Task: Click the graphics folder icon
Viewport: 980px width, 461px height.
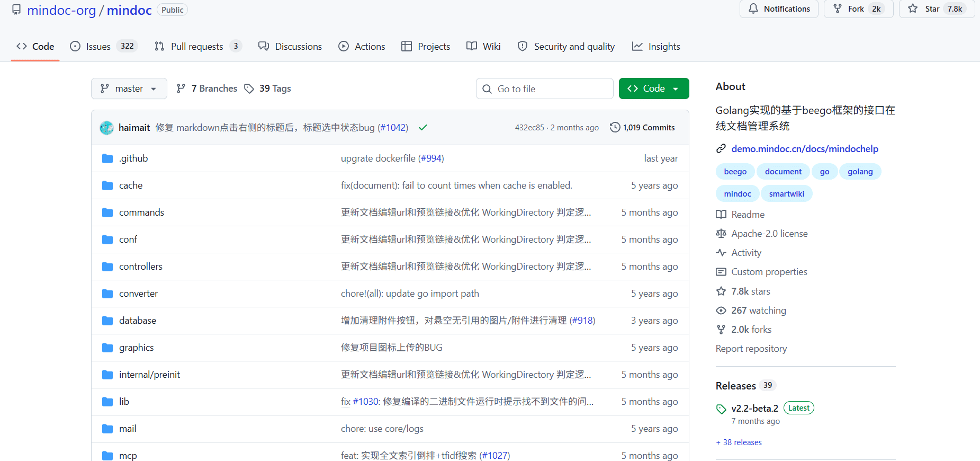Action: coord(107,348)
